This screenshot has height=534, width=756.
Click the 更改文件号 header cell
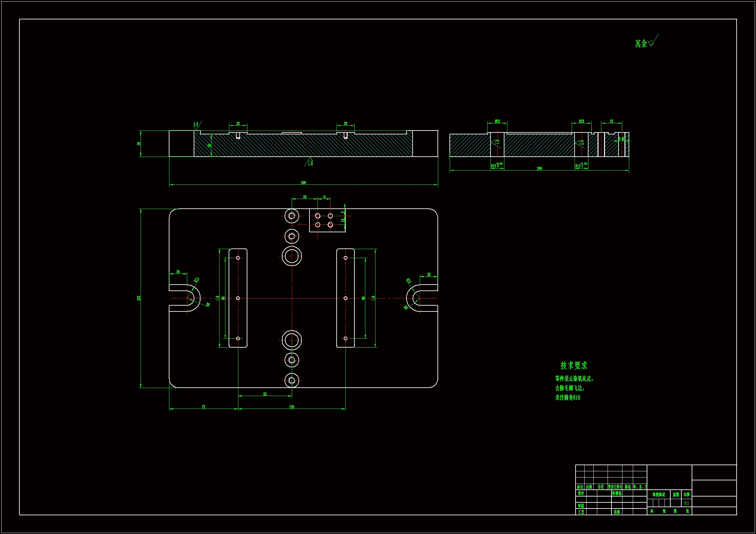[615, 487]
